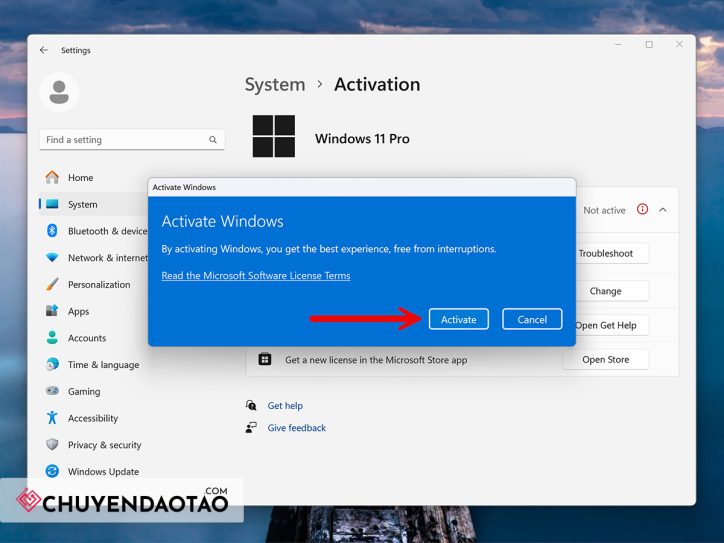724x543 pixels.
Task: Click the Personalization paintbrush icon
Action: point(52,284)
